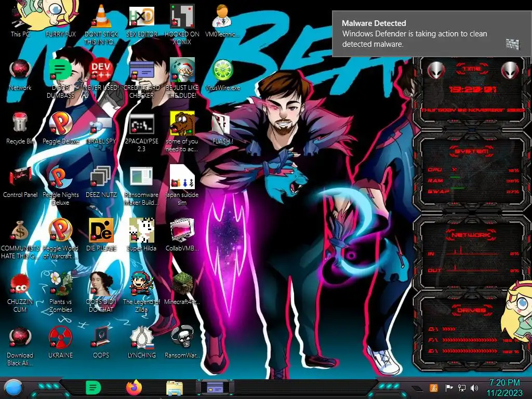Image resolution: width=532 pixels, height=399 pixels.
Task: Open the Recycle Bin
Action: tap(20, 128)
